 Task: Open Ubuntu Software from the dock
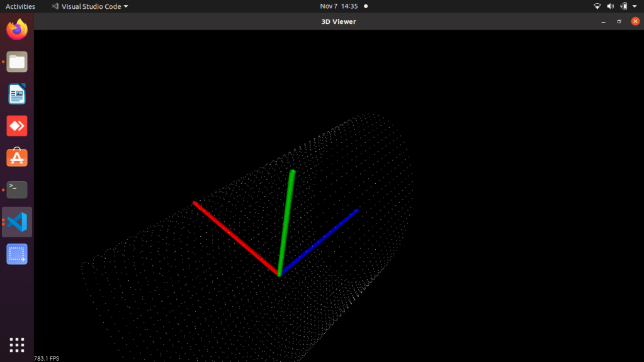(x=17, y=157)
